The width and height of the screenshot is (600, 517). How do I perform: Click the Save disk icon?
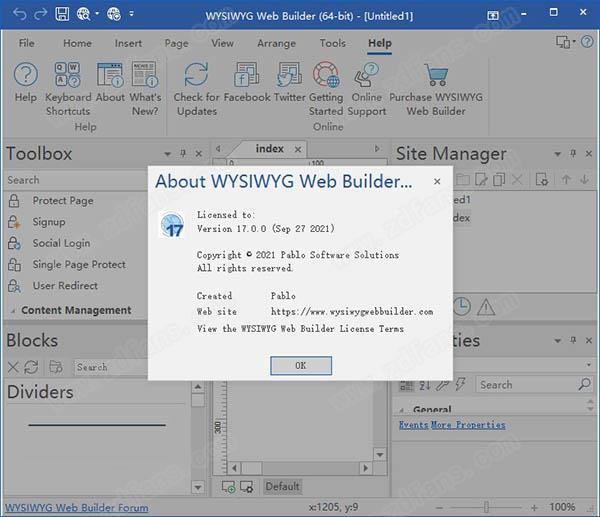[x=62, y=14]
